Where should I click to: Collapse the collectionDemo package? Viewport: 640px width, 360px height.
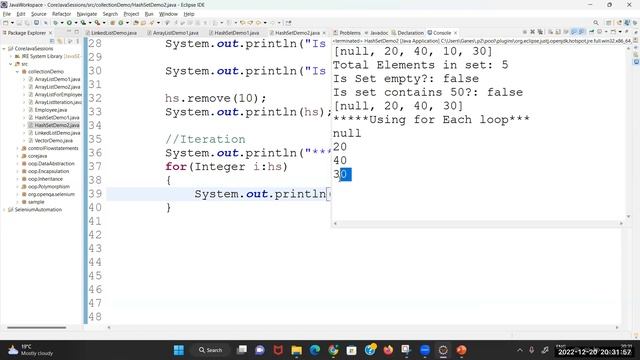point(18,71)
